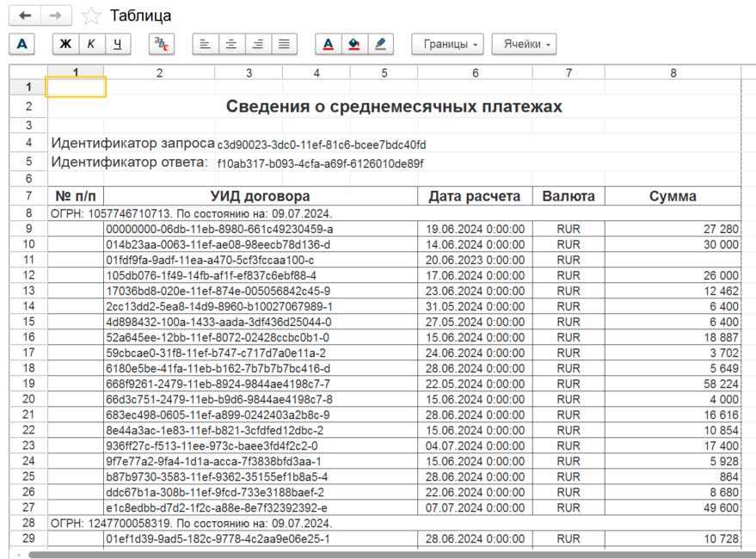The width and height of the screenshot is (756, 559).
Task: Select the sum cell 12 462
Action: [x=673, y=291]
